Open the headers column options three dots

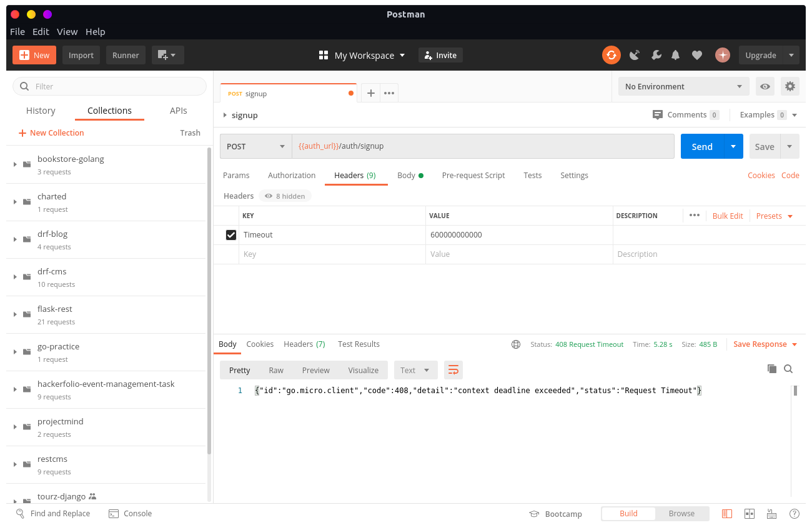pyautogui.click(x=695, y=216)
